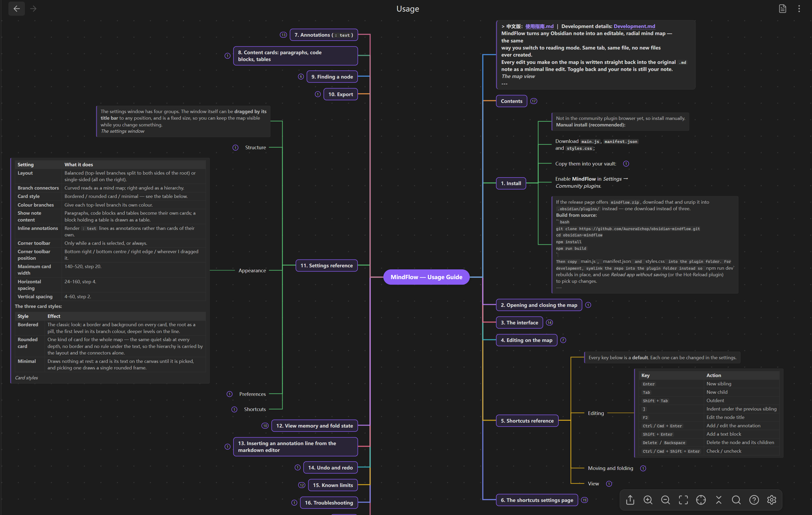The width and height of the screenshot is (812, 515).
Task: Select the 4. Editing on the map node
Action: click(x=526, y=340)
